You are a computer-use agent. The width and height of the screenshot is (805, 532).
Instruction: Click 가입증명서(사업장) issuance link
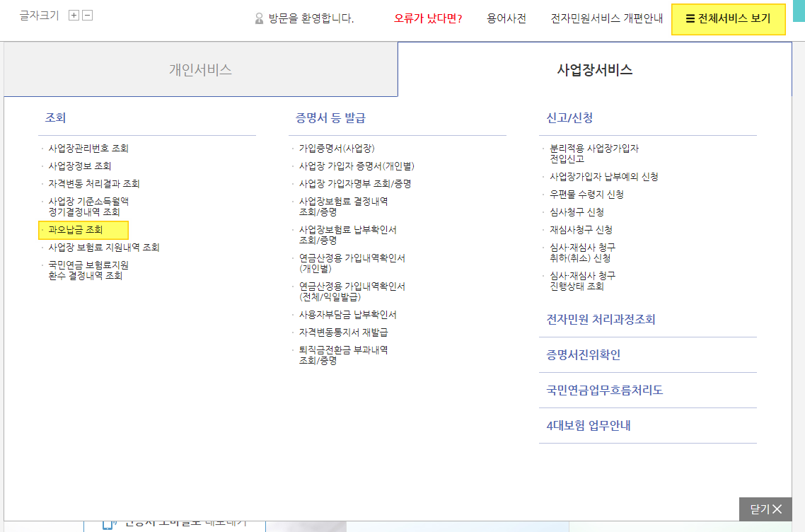337,149
